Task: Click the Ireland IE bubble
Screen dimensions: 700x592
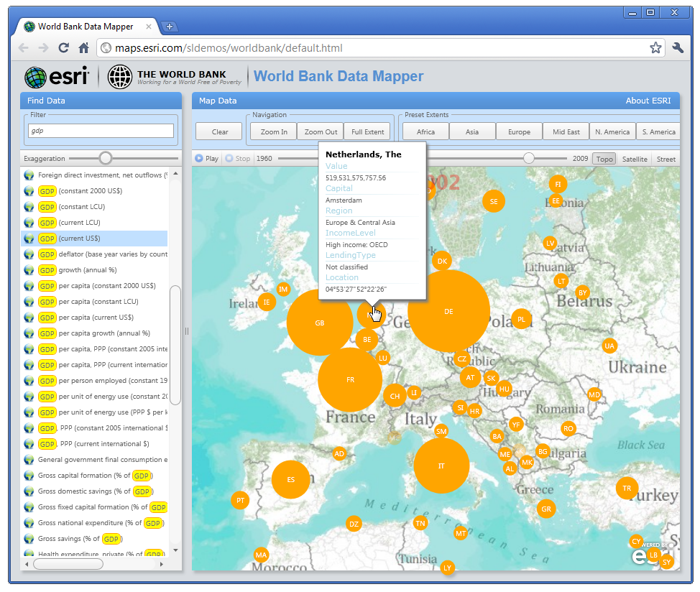Action: coord(267,302)
